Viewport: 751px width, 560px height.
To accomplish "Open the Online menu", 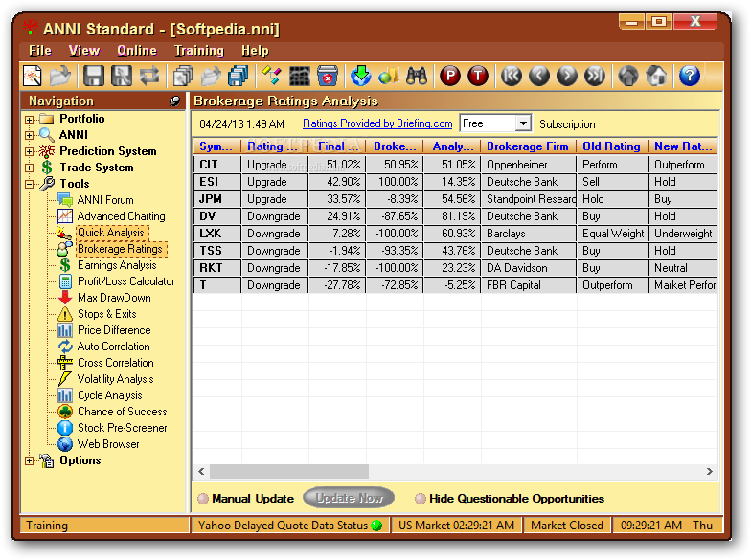I will [x=136, y=51].
